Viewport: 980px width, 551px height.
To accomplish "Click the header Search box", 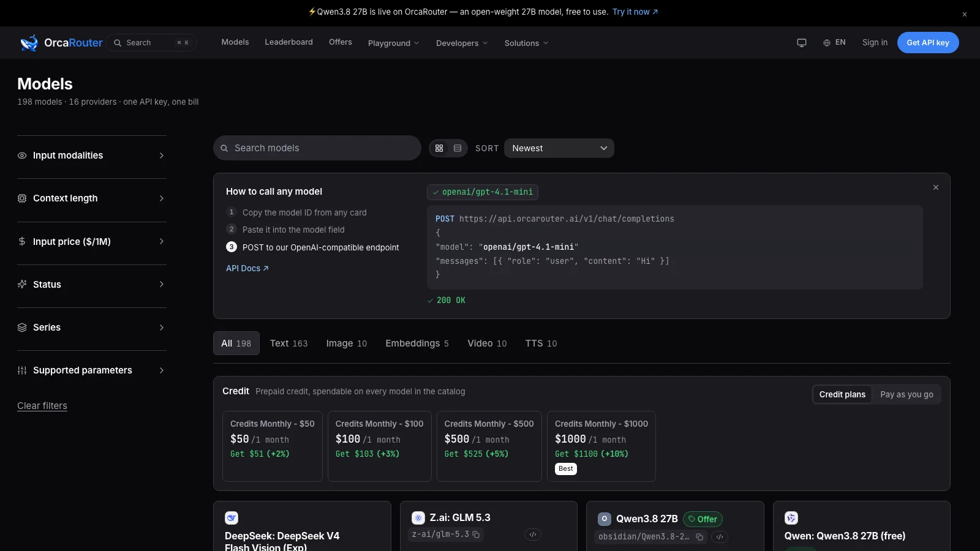I will [151, 43].
